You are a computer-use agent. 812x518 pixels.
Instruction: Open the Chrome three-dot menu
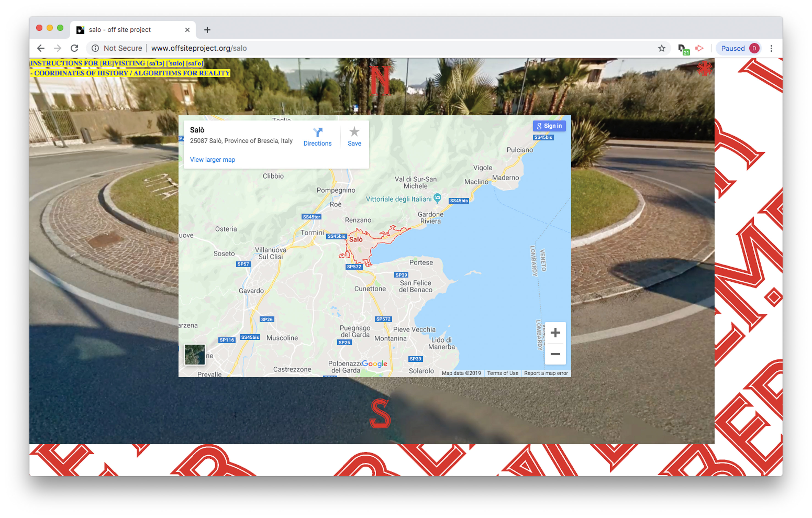tap(771, 48)
